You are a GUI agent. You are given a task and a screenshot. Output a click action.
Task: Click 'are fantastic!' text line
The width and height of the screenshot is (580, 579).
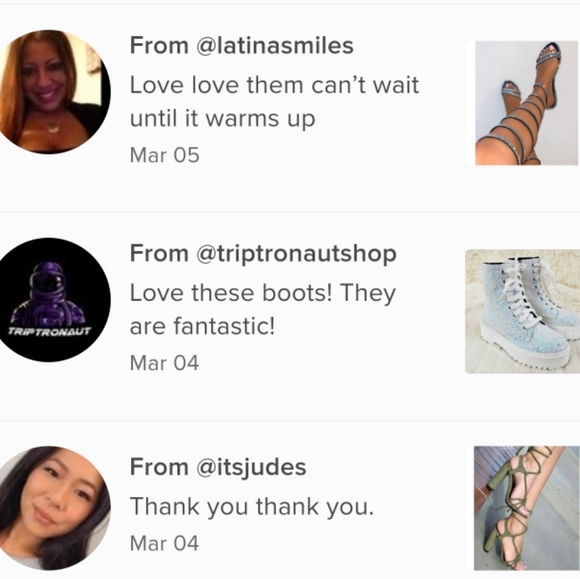pyautogui.click(x=202, y=326)
